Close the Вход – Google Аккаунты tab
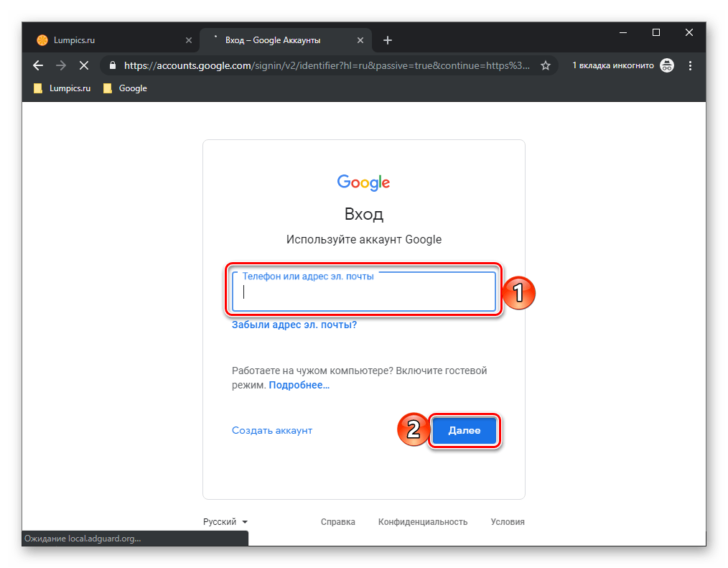The height and width of the screenshot is (568, 728). point(360,40)
